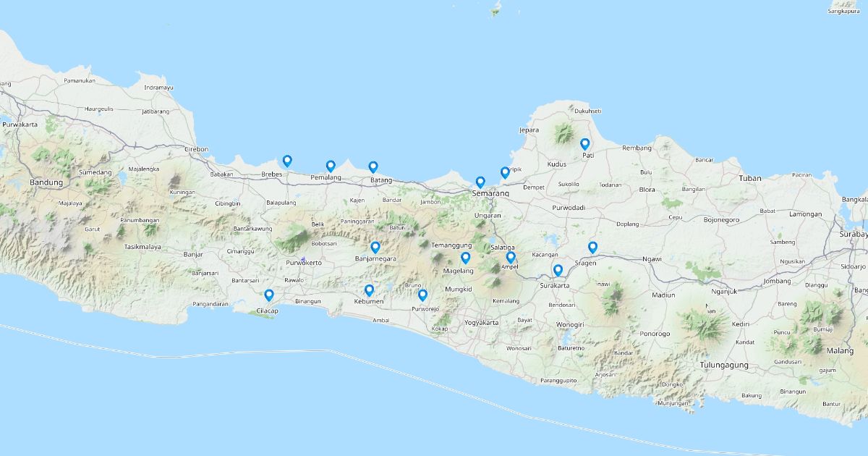Click the Dukuhseti town label
Image resolution: width=868 pixels, height=456 pixels.
(x=587, y=111)
